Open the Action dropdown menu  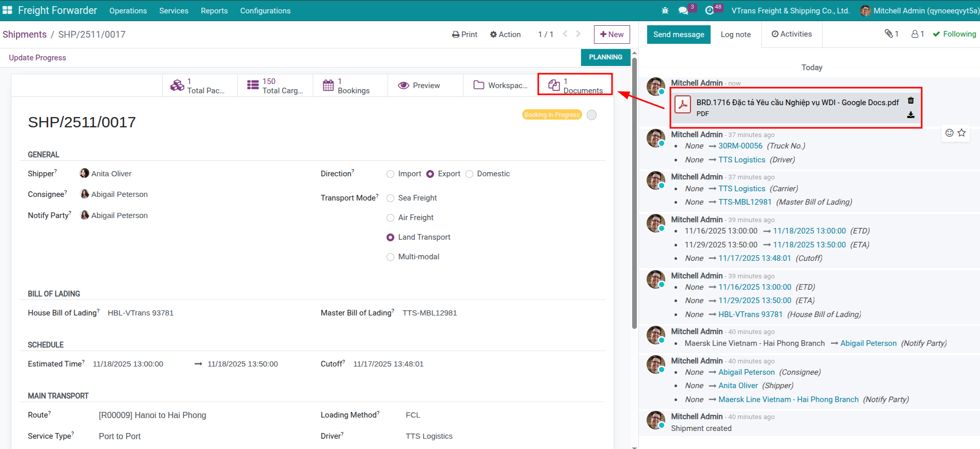[x=505, y=35]
